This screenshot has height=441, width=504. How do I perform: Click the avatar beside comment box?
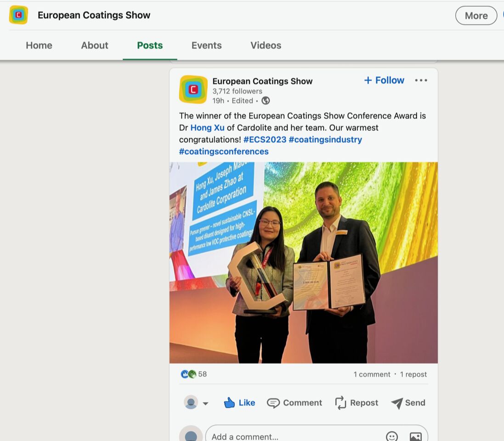(x=191, y=434)
